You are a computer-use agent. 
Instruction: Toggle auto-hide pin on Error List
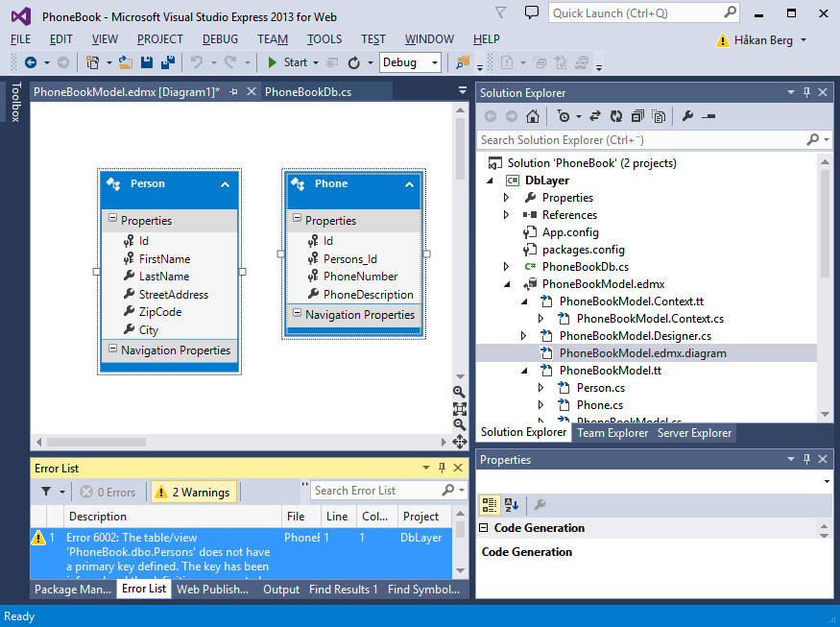pos(442,468)
